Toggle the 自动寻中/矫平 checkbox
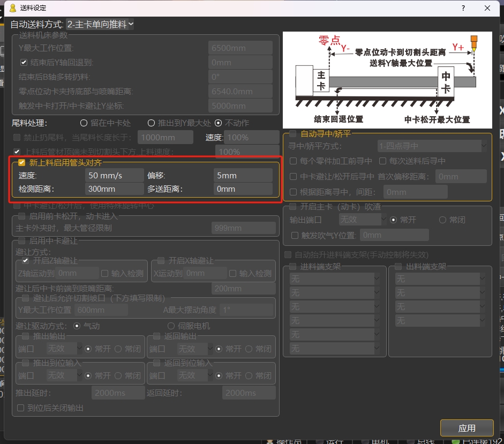This screenshot has width=504, height=444. point(293,133)
